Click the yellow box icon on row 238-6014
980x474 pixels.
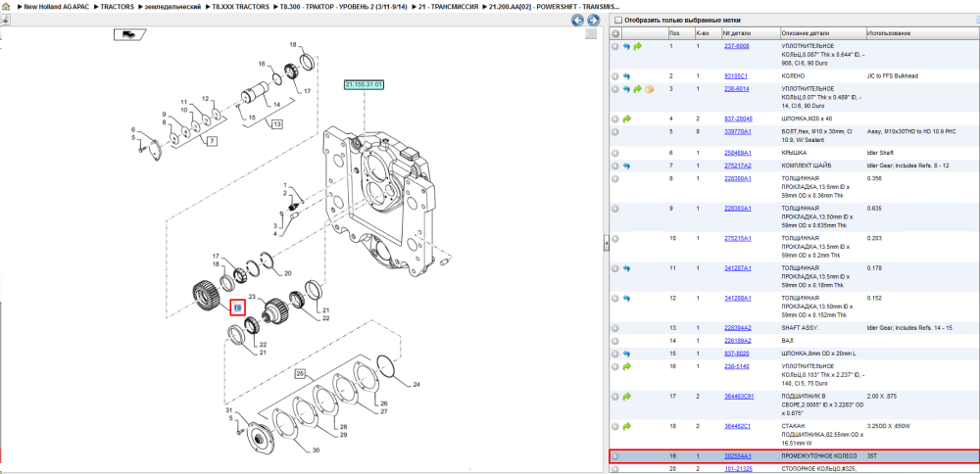pyautogui.click(x=649, y=89)
